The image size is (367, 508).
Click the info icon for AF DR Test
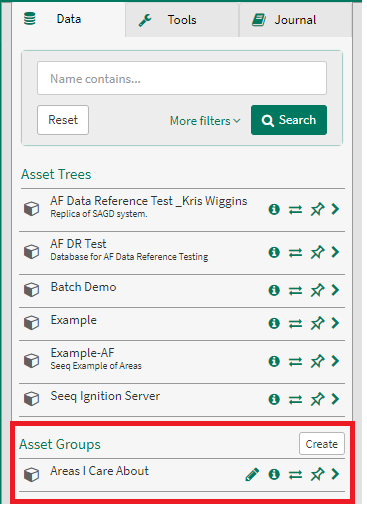[x=274, y=252]
